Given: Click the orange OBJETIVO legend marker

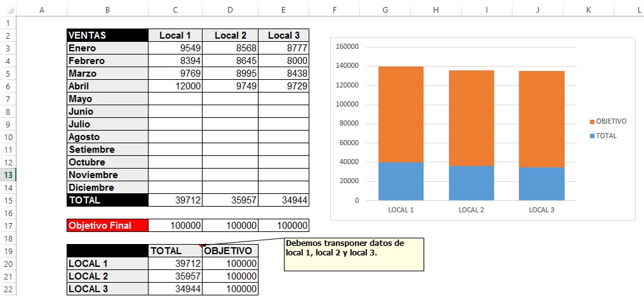Looking at the screenshot, I should 591,121.
